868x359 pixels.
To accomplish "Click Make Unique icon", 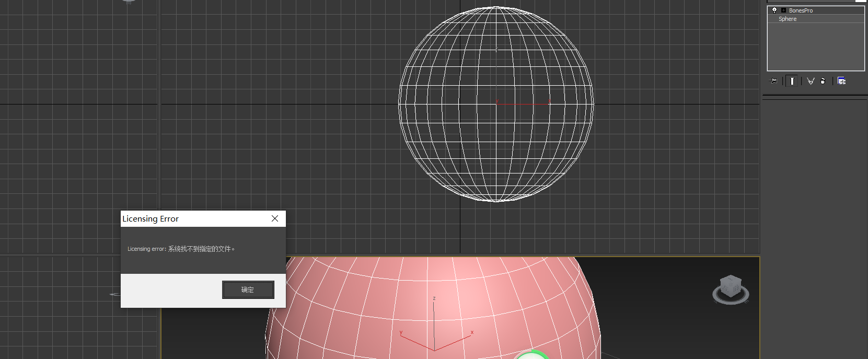I will click(x=811, y=81).
